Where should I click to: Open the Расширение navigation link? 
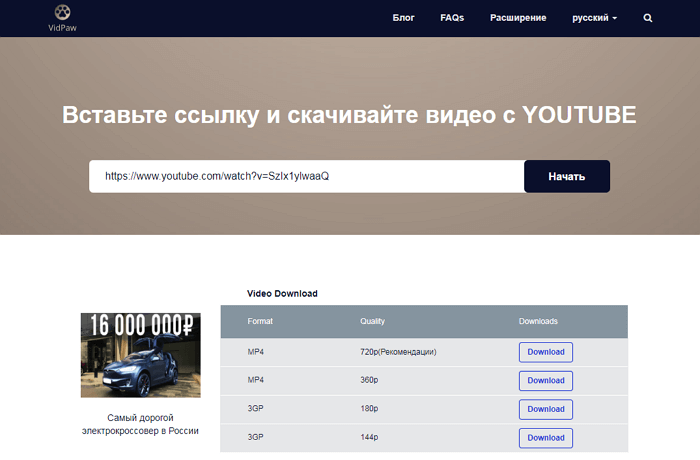(518, 18)
